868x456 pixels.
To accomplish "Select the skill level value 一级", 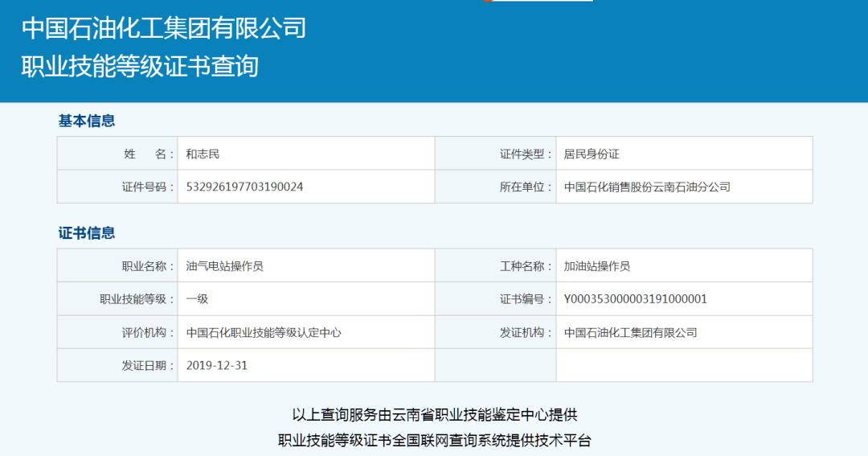I will (197, 299).
